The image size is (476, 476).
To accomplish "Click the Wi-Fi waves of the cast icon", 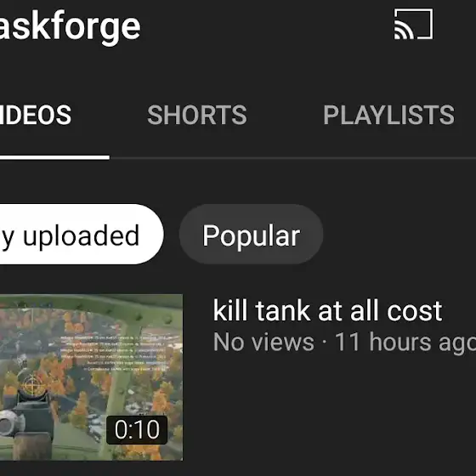I will 404,31.
